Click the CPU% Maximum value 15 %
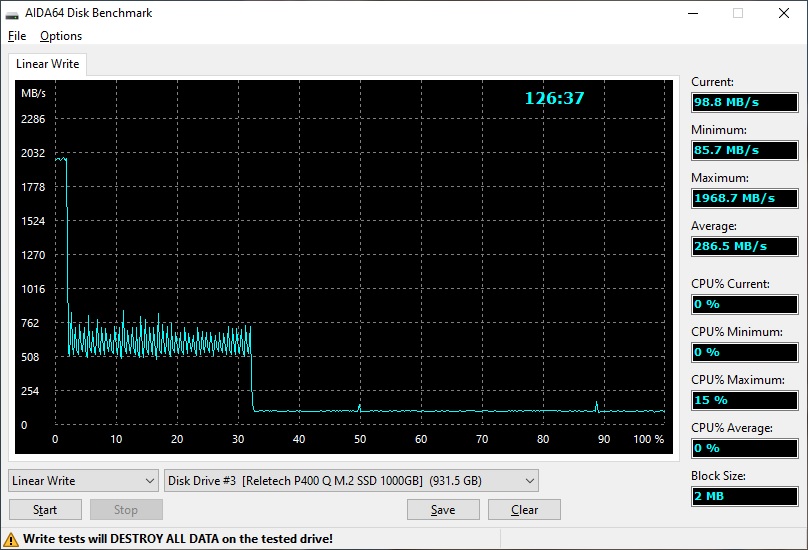The image size is (808, 550). [x=745, y=400]
